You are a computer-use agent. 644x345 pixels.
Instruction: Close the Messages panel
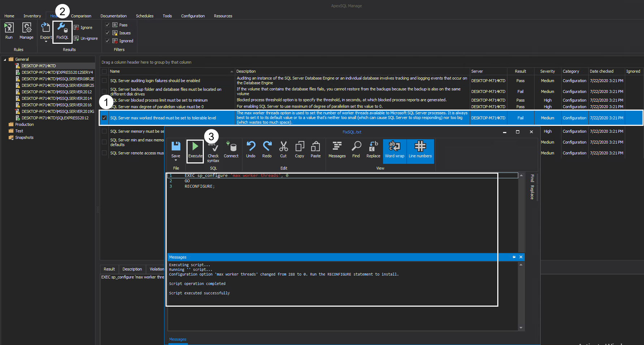point(521,257)
